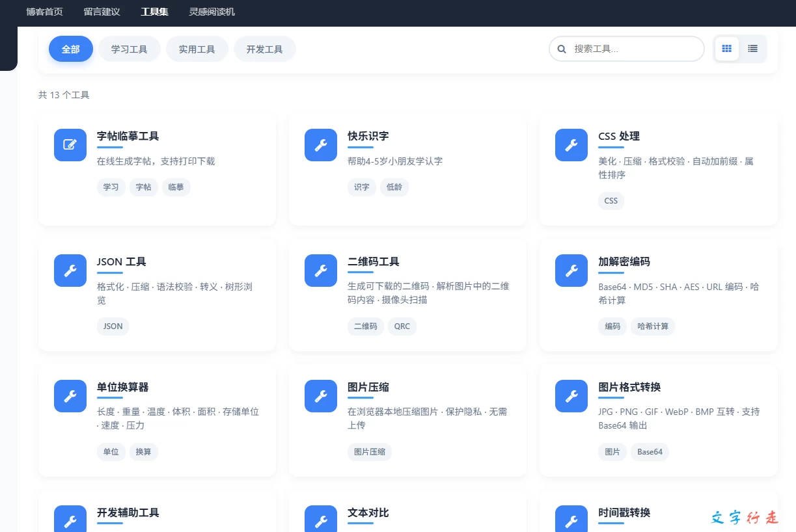Click the 字帖临摹工具 edit icon

(x=70, y=145)
